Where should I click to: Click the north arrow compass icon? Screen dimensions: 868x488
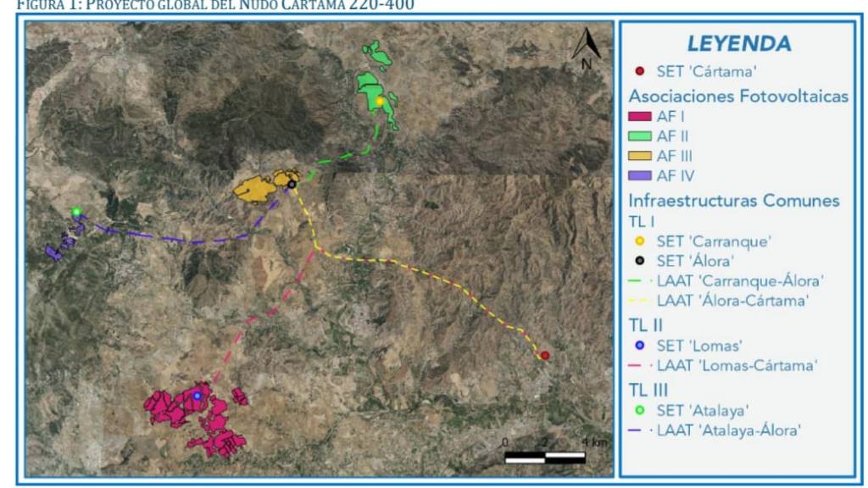pos(586,47)
